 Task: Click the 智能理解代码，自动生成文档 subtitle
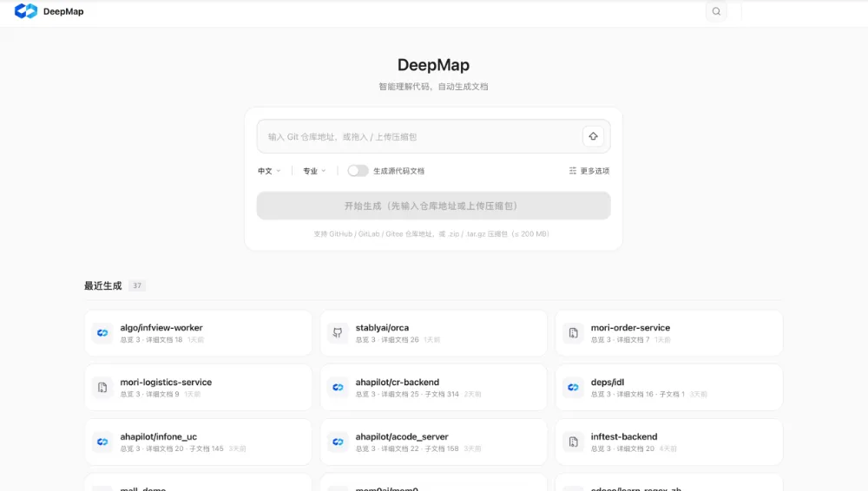[433, 87]
